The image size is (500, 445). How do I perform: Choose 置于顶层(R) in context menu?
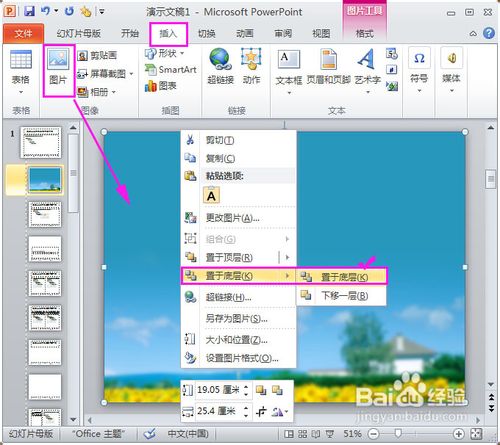[x=238, y=257]
